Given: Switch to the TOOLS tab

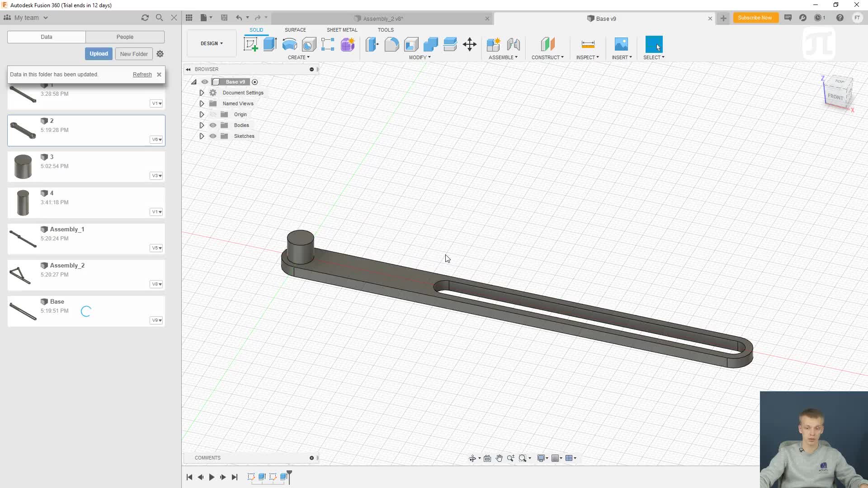Looking at the screenshot, I should click(386, 30).
